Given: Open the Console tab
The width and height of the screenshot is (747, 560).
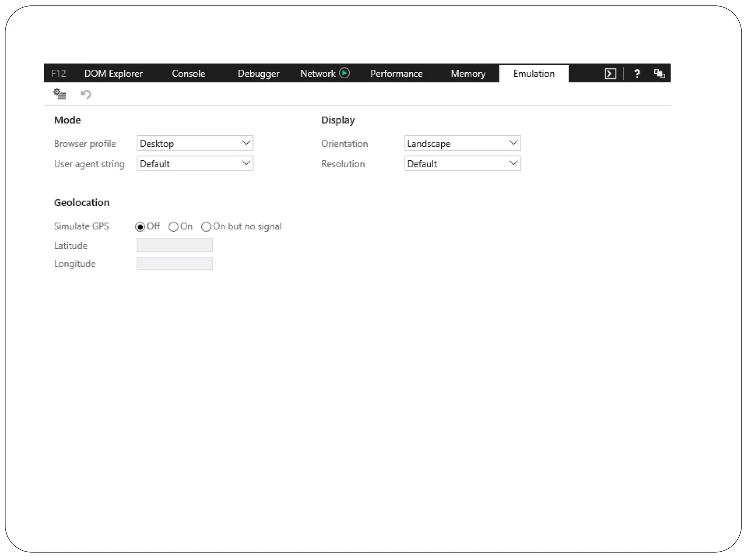Looking at the screenshot, I should pyautogui.click(x=189, y=74).
